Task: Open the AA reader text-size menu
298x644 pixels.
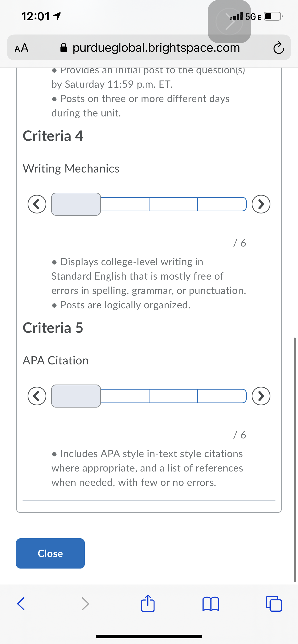Action: tap(22, 48)
